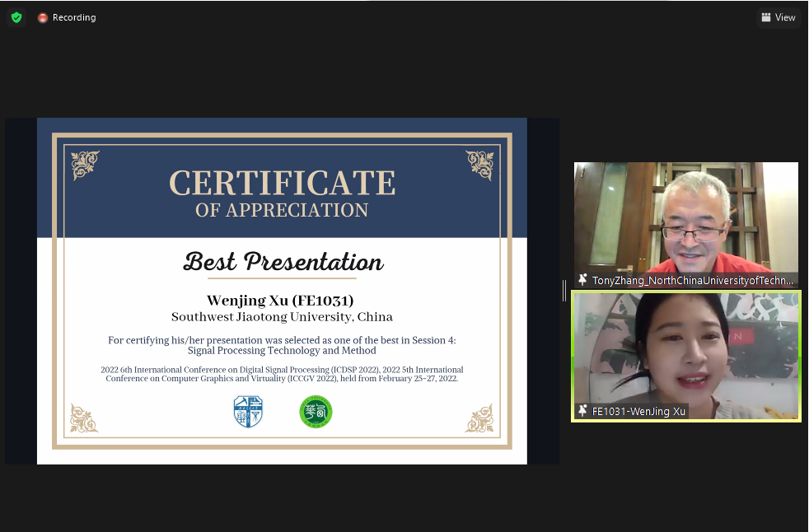Click the 'CERTIFICATE' title text

283,183
